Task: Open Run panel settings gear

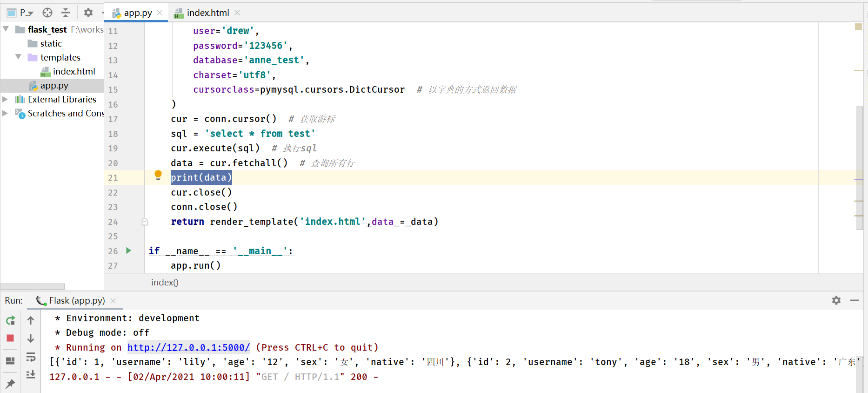Action: tap(836, 300)
